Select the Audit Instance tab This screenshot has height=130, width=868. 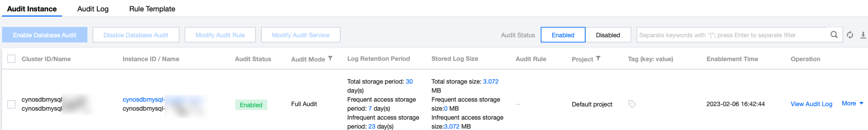[x=32, y=9]
